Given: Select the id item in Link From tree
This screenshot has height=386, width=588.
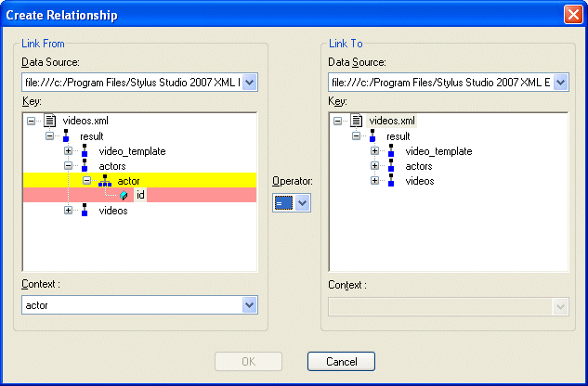Looking at the screenshot, I should (140, 195).
